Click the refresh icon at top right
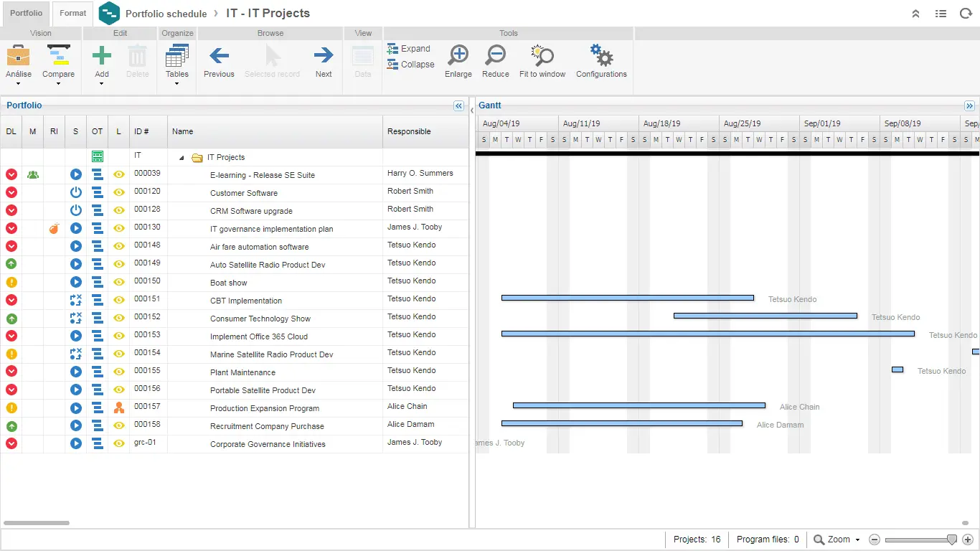980x551 pixels. point(966,14)
